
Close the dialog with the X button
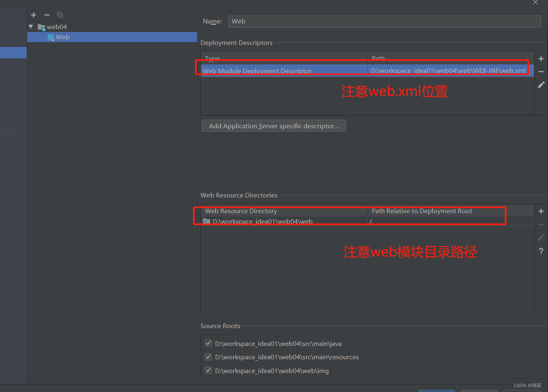535,2
